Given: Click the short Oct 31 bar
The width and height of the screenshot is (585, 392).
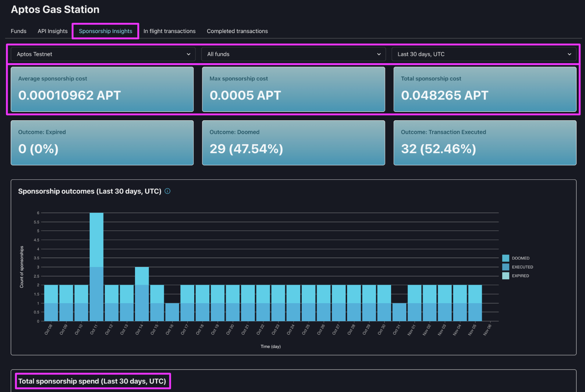Looking at the screenshot, I should coord(399,312).
